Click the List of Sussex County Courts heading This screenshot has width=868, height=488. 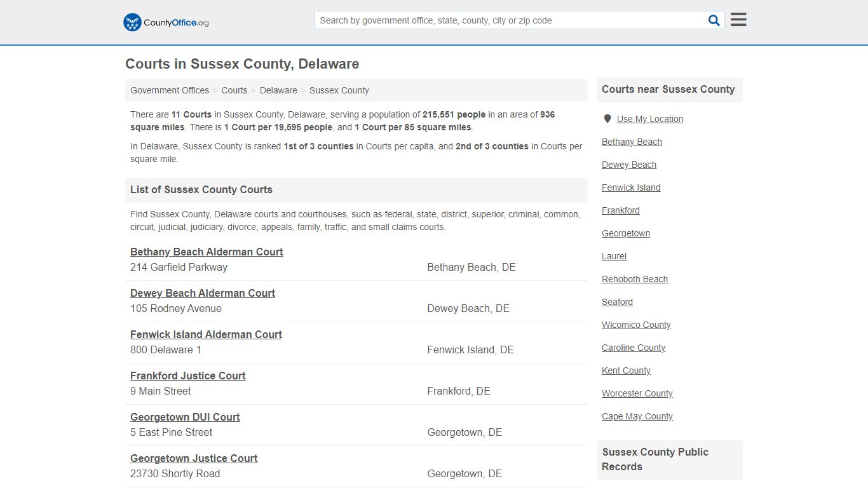click(201, 190)
